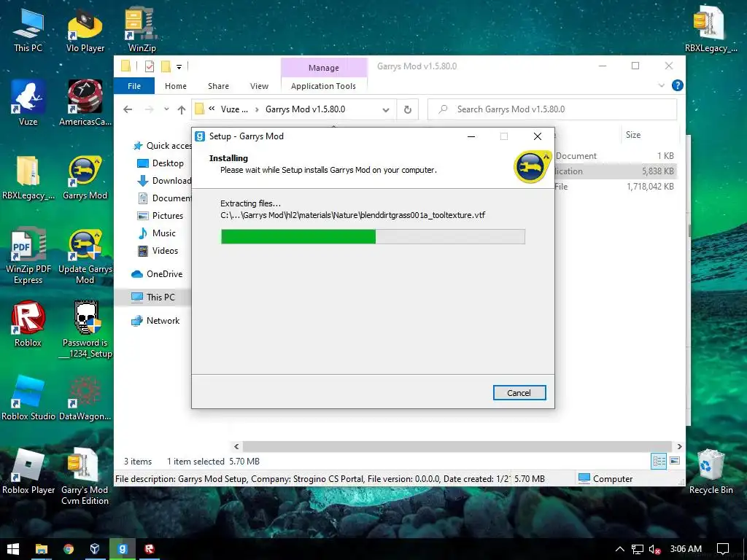Expand the ribbon with chevron
Screen dimensions: 747x560
coord(661,85)
